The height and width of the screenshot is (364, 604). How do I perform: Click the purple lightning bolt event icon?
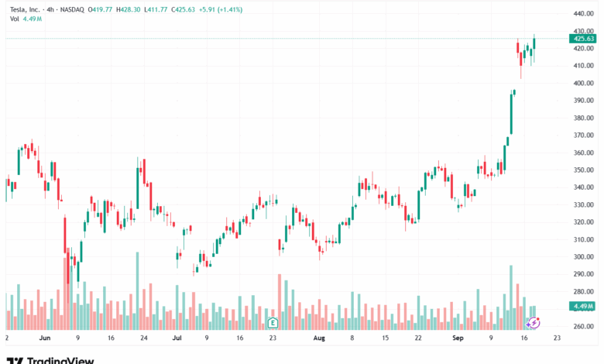pos(534,321)
